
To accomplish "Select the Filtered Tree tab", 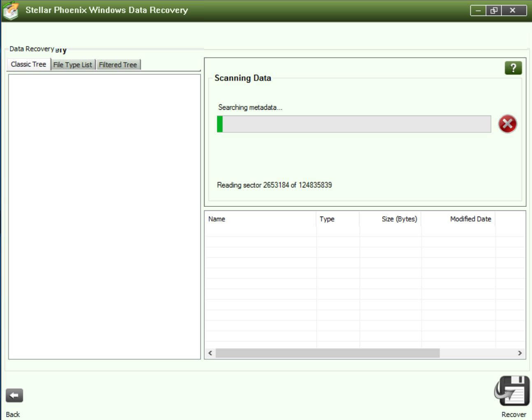I will coord(118,65).
